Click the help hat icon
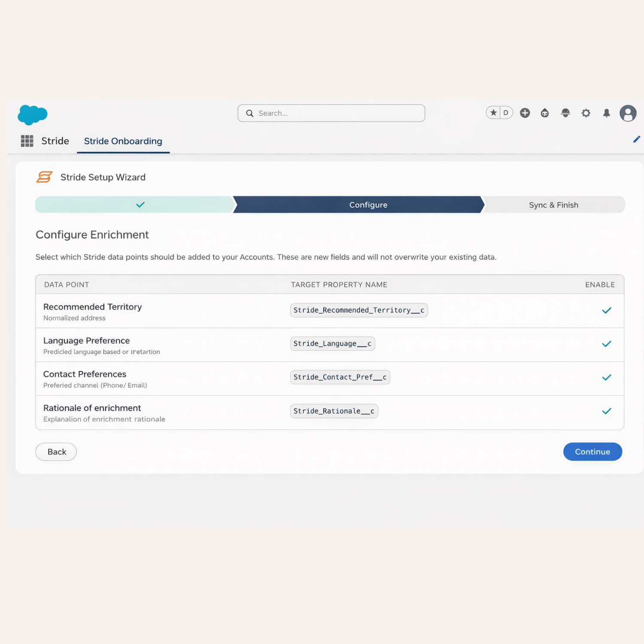Image resolution: width=644 pixels, height=644 pixels. coord(565,113)
